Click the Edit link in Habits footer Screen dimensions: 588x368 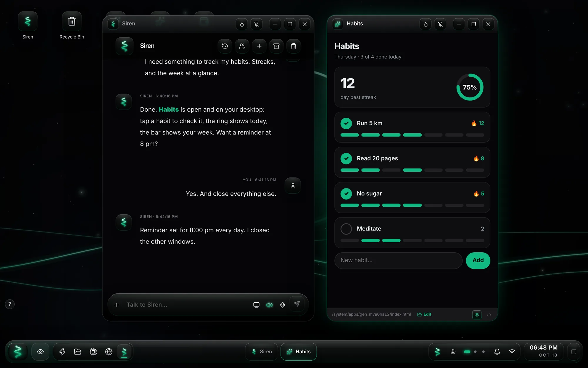[424, 314]
